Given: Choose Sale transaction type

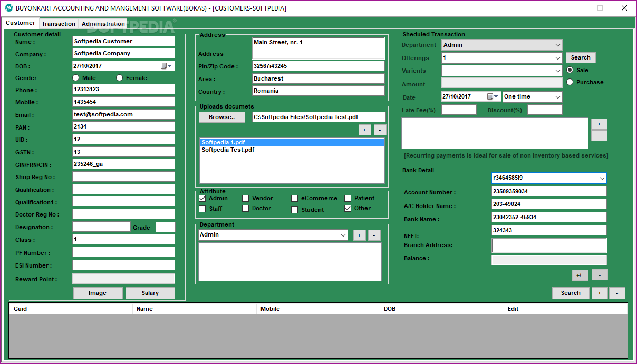Looking at the screenshot, I should (x=570, y=70).
